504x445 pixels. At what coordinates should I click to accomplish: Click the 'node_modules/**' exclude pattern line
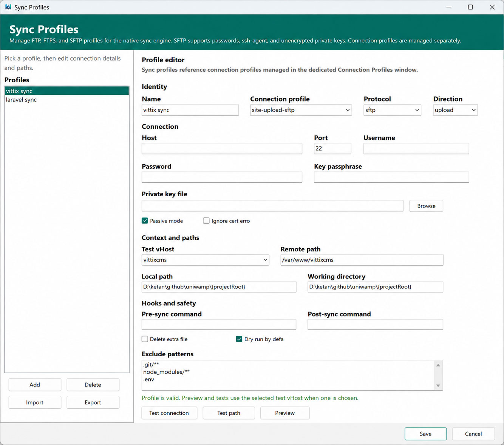pos(167,372)
